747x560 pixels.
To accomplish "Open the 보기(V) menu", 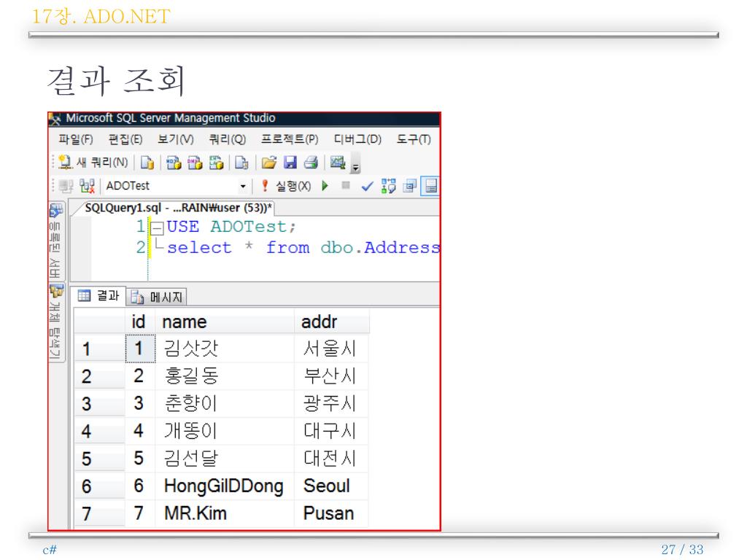I will pos(176,139).
